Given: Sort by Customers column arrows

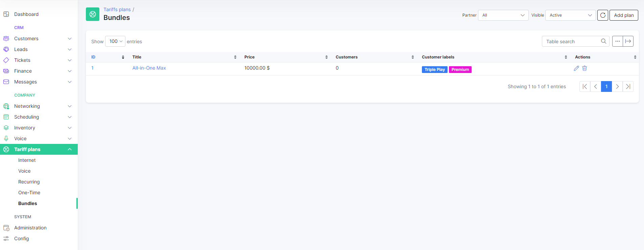Looking at the screenshot, I should 413,57.
